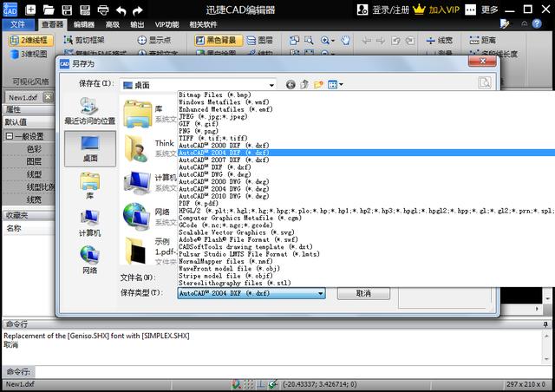The height and width of the screenshot is (392, 555).
Task: Print the drawing with printer icon
Action: (103, 10)
